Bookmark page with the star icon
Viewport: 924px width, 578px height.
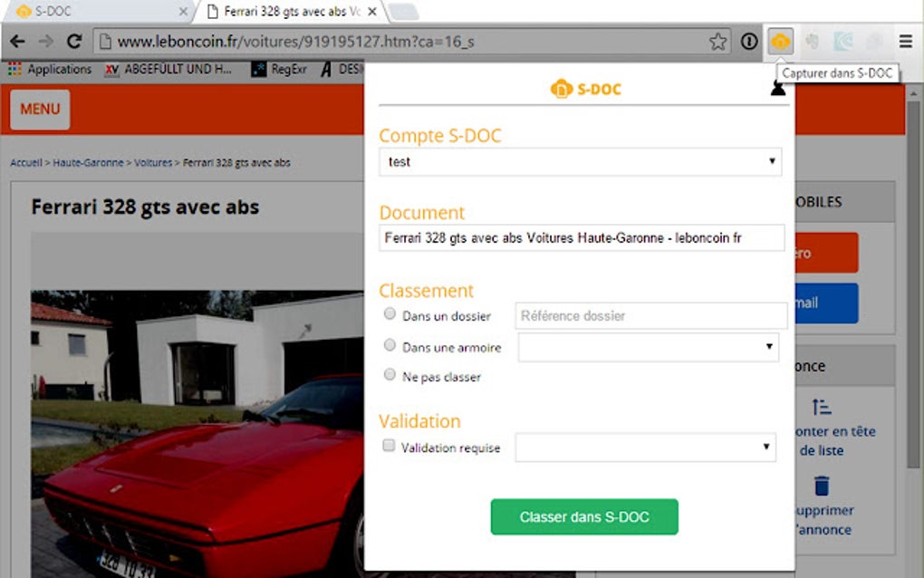717,42
